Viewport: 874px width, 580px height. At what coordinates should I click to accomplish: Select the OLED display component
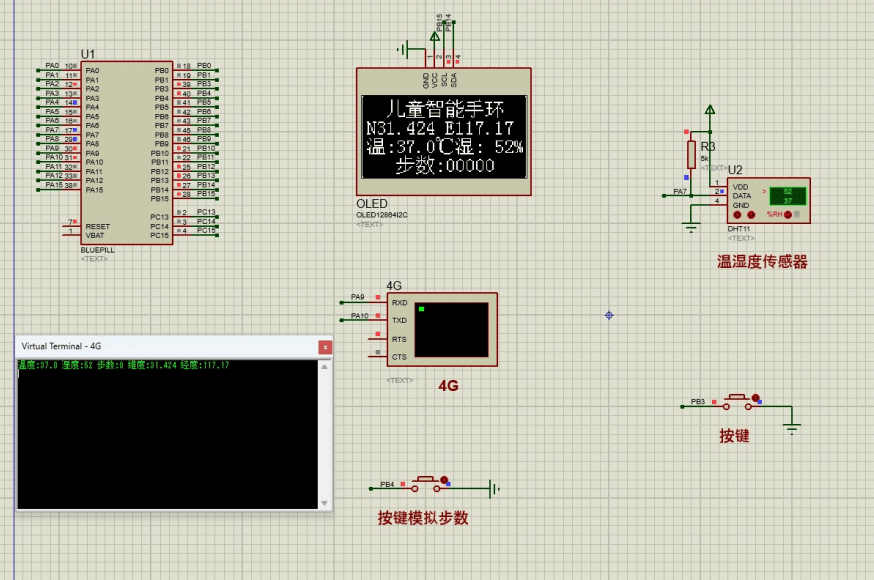(x=443, y=131)
